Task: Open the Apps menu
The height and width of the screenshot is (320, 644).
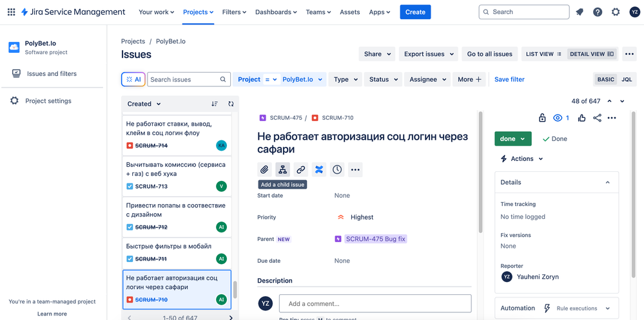Action: [x=380, y=12]
